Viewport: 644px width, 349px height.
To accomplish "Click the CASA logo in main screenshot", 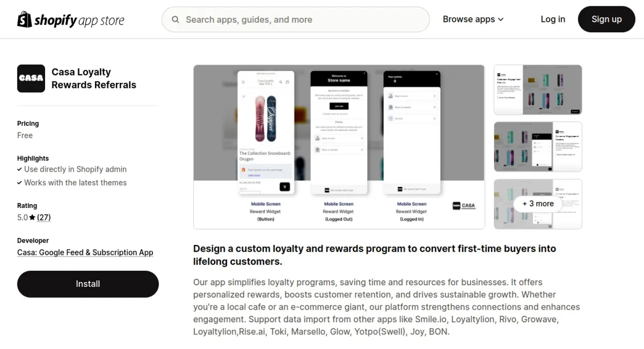I will pyautogui.click(x=464, y=206).
